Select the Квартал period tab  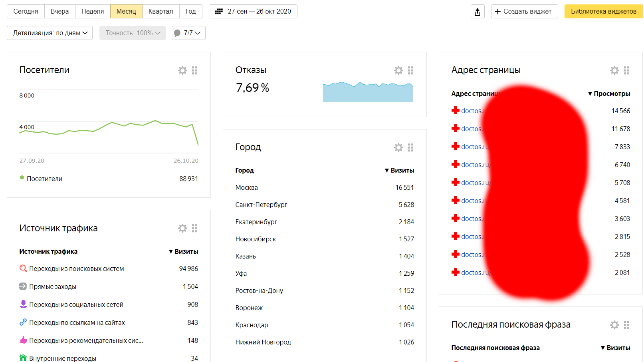161,12
